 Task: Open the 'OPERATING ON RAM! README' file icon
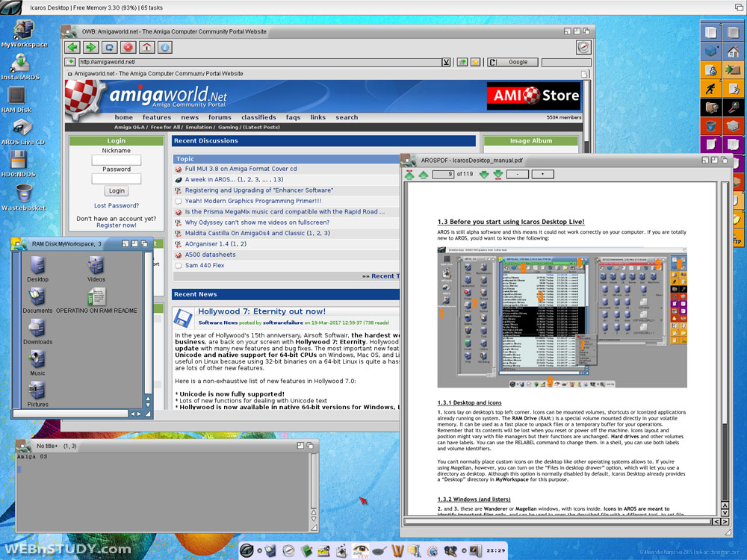click(x=96, y=300)
